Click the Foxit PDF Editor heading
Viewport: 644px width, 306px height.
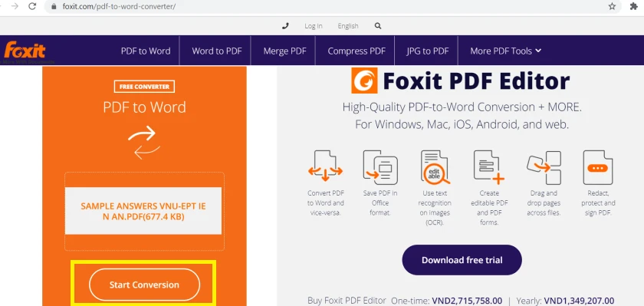click(x=476, y=81)
